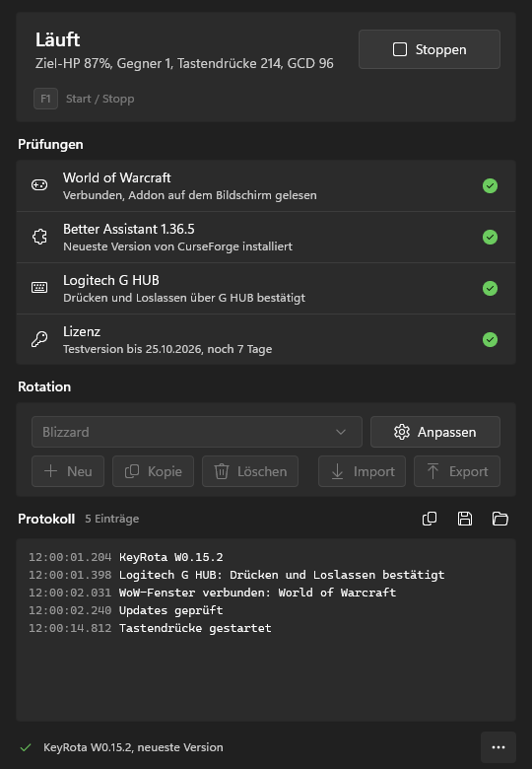Click green checkmark in Better Assistant row
The height and width of the screenshot is (769, 532).
(x=490, y=237)
